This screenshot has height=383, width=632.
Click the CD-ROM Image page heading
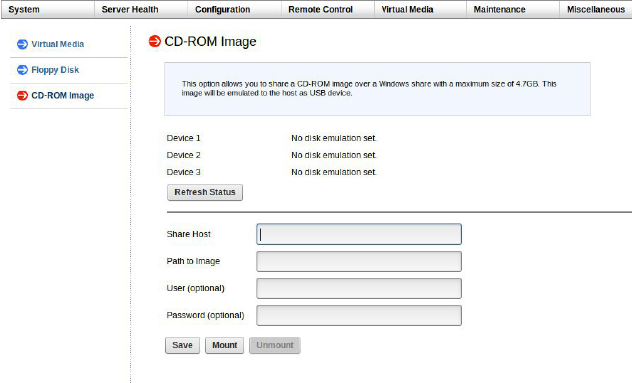[x=210, y=41]
